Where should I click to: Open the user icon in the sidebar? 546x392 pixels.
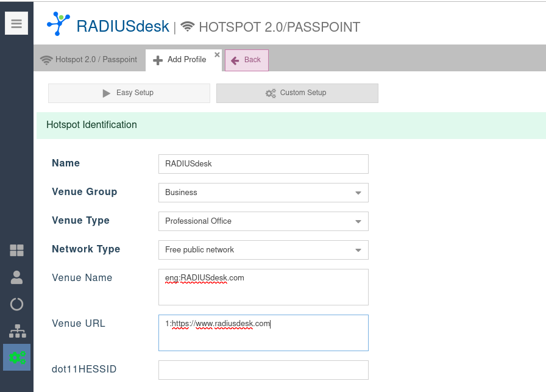(x=16, y=277)
